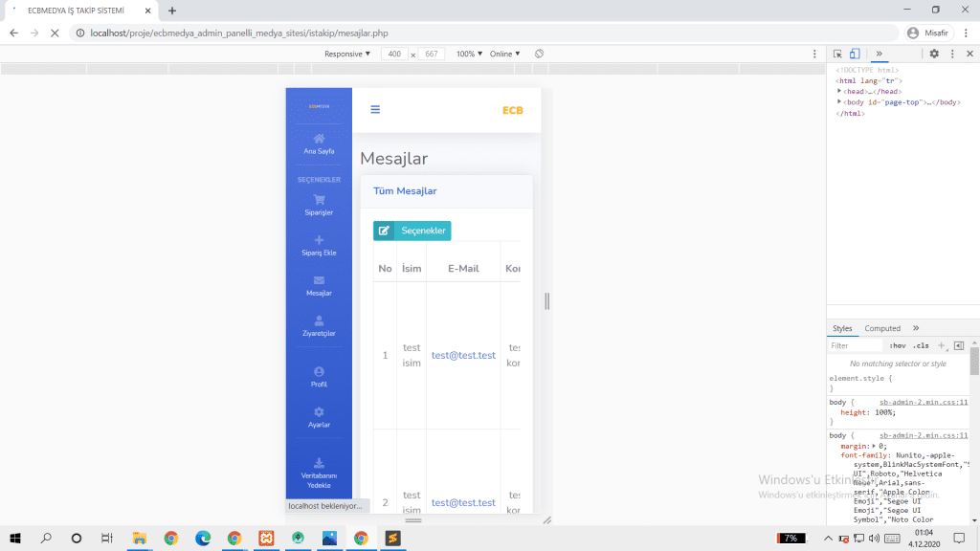Click Veritabanını Yedekle download icon
This screenshot has height=551, width=980.
pos(319,463)
